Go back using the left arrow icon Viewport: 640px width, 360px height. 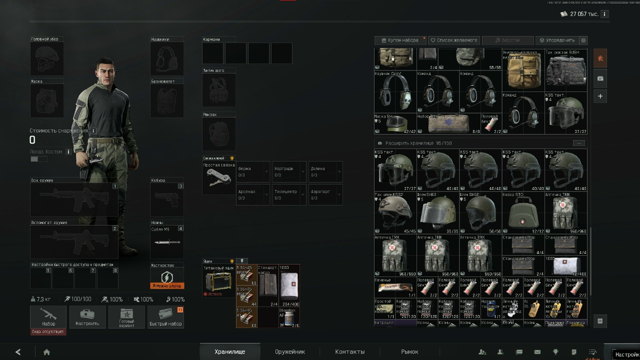(18, 352)
